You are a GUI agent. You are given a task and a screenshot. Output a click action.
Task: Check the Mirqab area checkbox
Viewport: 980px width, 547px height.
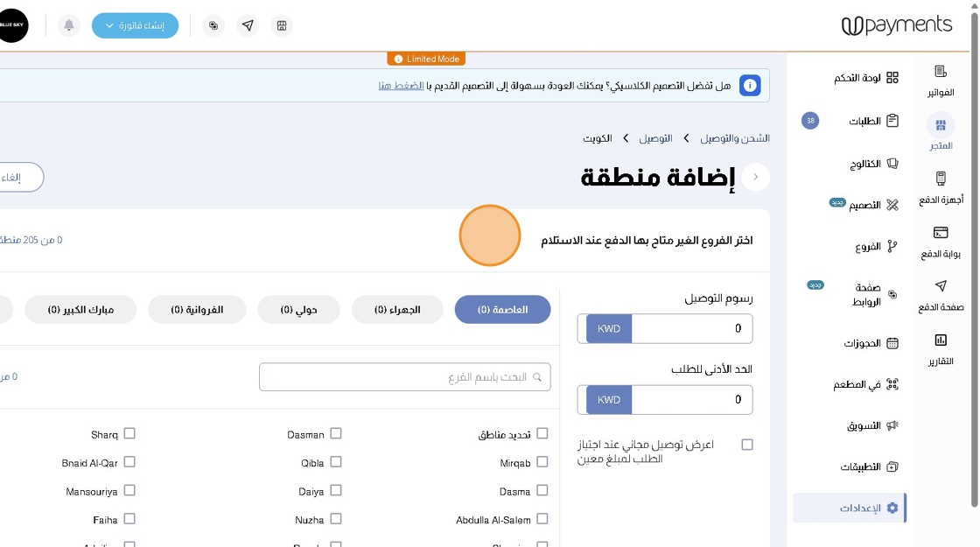click(x=542, y=462)
